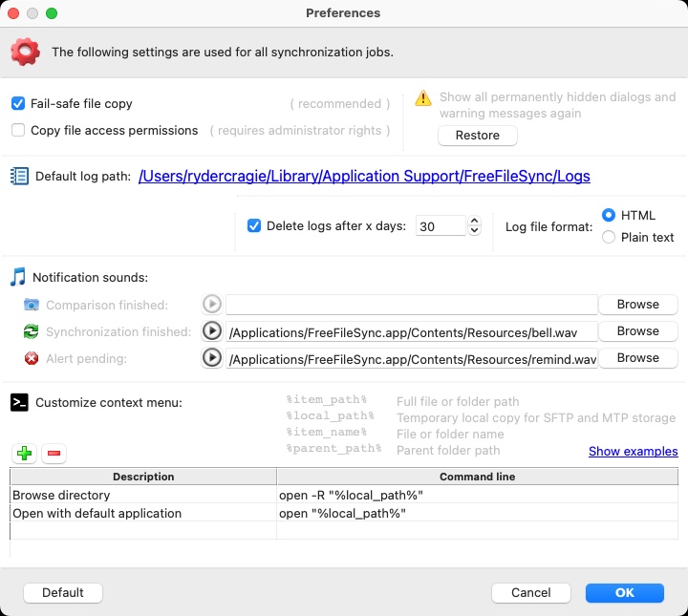Add a context menu row with green plus
Viewport: 688px width, 616px height.
pos(24,454)
